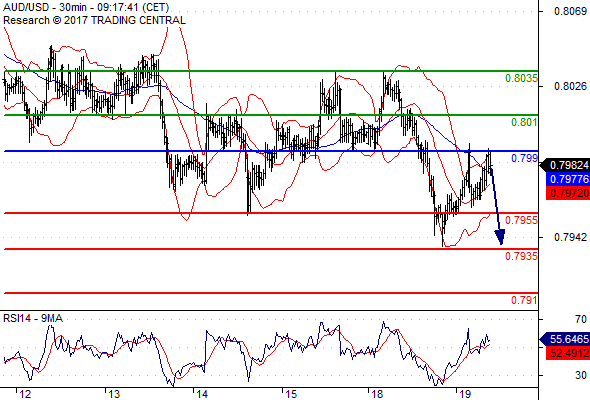Click the RSI 30 level label
The height and width of the screenshot is (400, 590).
pyautogui.click(x=581, y=375)
